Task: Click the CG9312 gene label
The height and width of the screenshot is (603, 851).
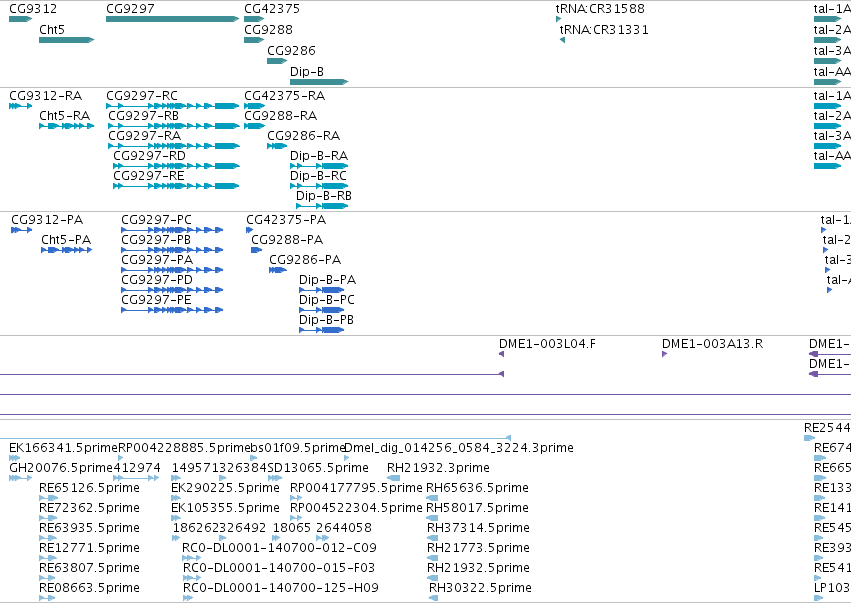Action: click(33, 9)
